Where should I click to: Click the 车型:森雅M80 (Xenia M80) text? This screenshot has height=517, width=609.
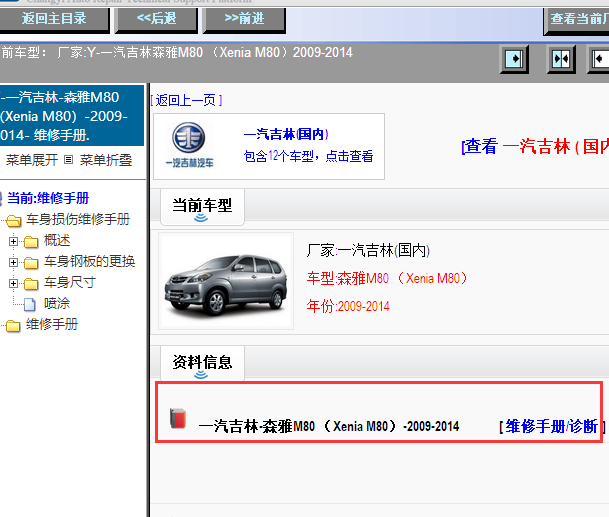point(387,279)
